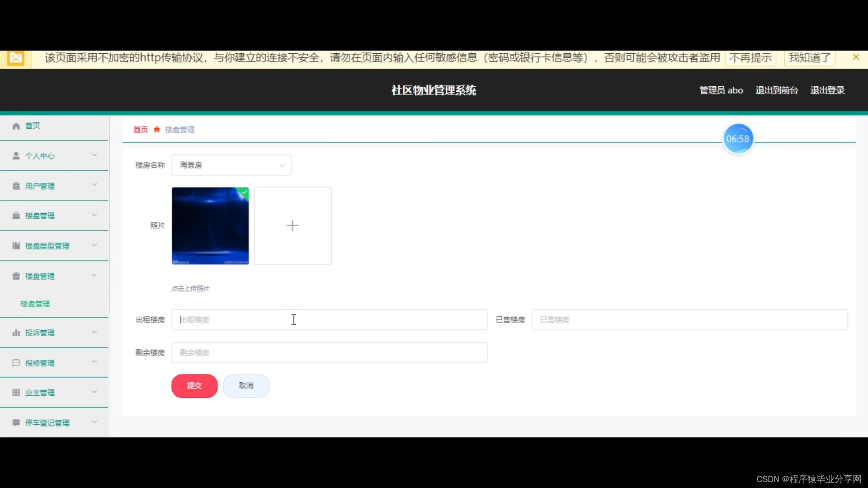Select the 楼盘管理 submenu item

coord(35,304)
